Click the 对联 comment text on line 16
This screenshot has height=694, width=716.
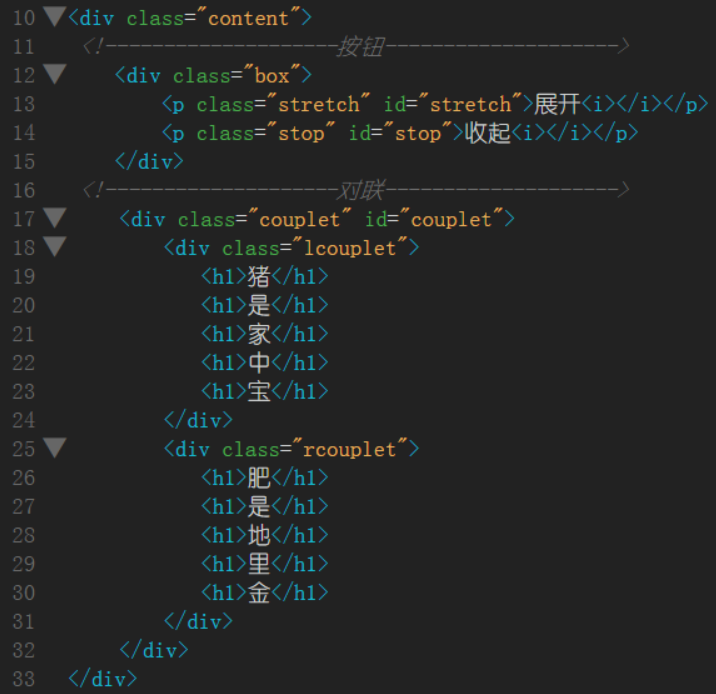point(361,190)
